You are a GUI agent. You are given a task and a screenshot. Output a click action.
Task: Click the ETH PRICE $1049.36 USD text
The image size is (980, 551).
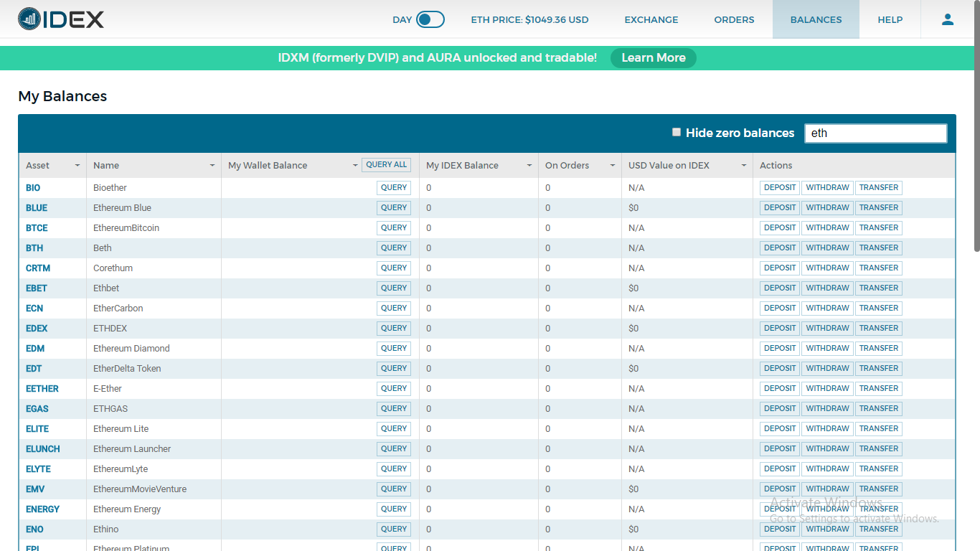coord(529,19)
